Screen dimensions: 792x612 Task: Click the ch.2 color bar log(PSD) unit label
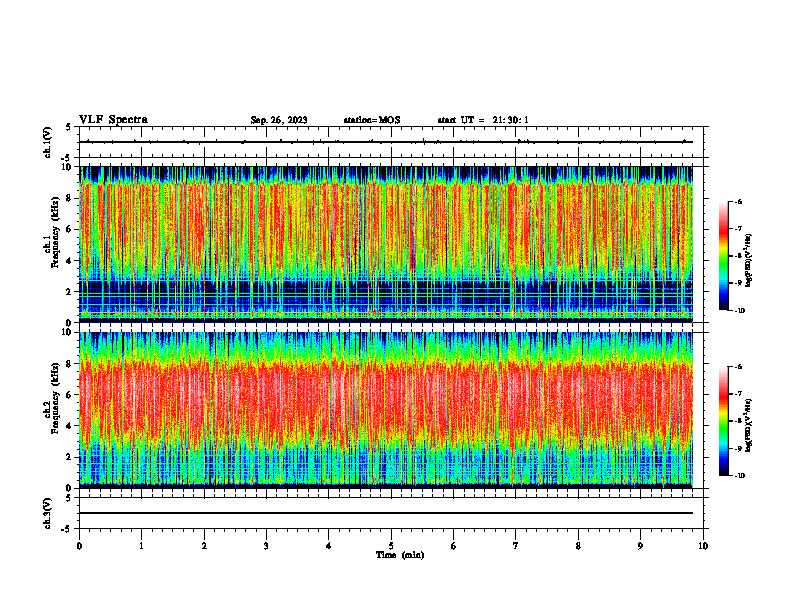coord(749,426)
